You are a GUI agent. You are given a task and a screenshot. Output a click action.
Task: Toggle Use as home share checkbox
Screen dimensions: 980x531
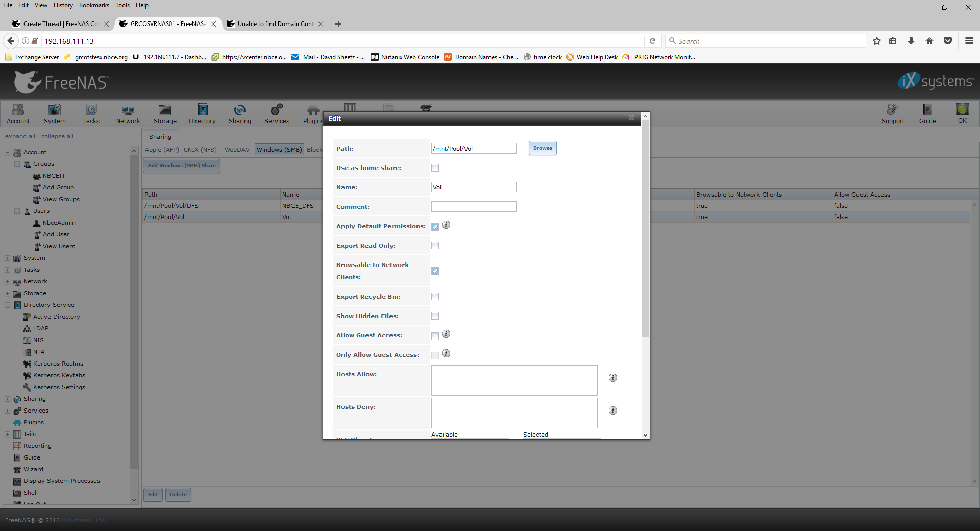click(435, 168)
